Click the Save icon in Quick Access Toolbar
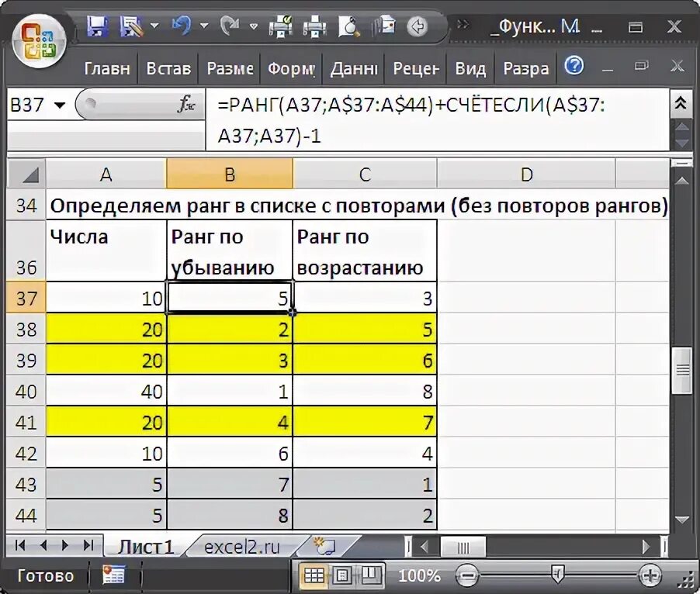The image size is (700, 594). click(96, 25)
